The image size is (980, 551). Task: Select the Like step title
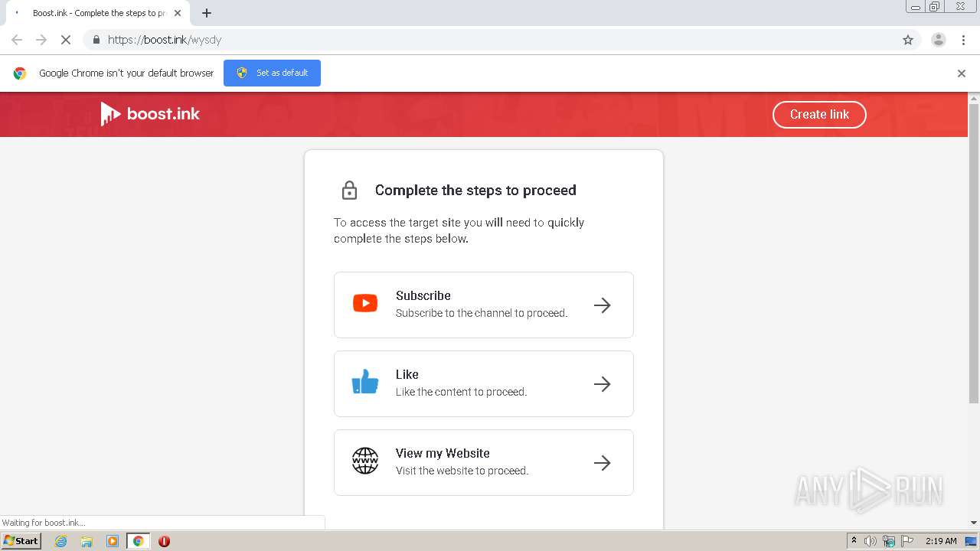(x=407, y=374)
